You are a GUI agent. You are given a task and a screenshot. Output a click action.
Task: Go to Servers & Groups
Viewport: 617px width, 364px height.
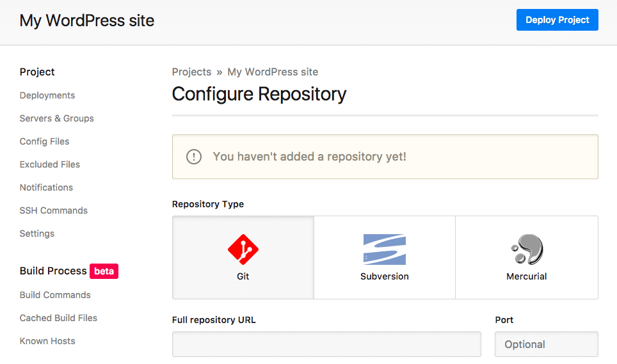(57, 118)
